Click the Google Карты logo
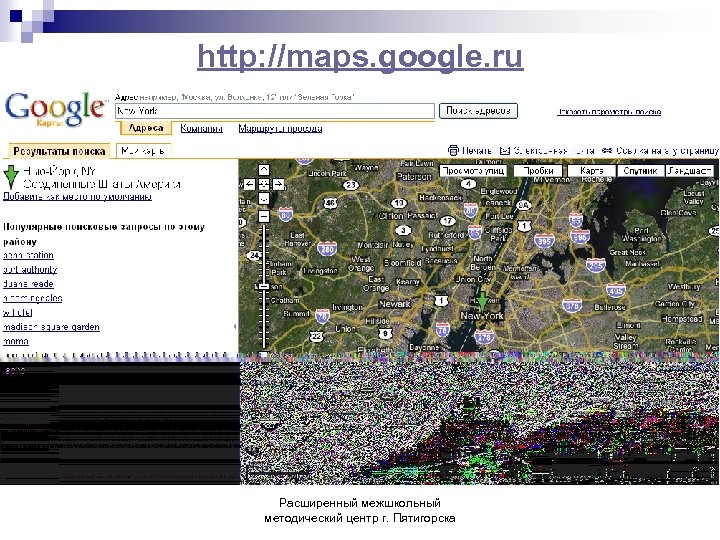 click(55, 109)
